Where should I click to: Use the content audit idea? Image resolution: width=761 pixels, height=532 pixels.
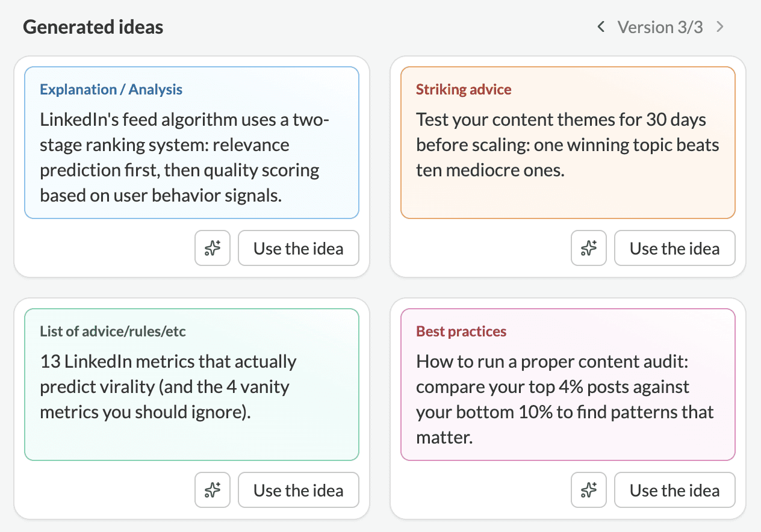point(674,490)
